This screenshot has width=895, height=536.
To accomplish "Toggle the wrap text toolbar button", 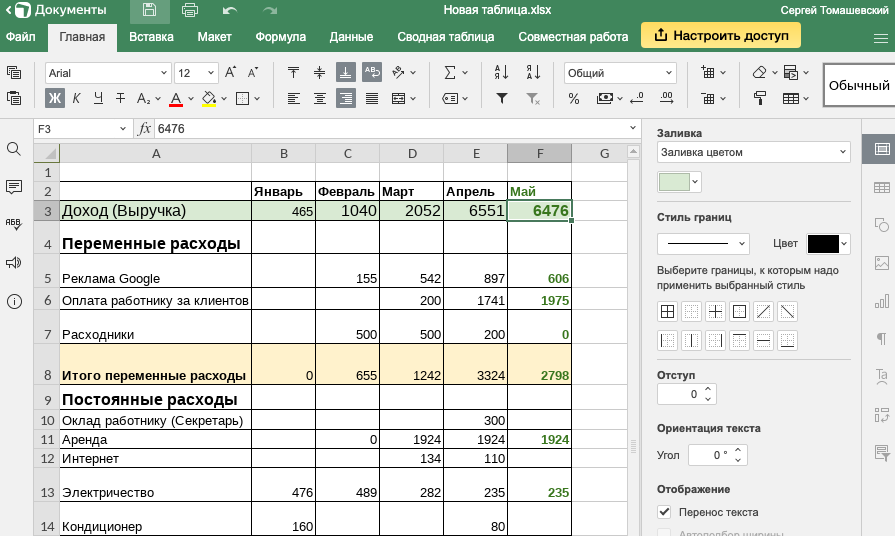I will coord(372,72).
